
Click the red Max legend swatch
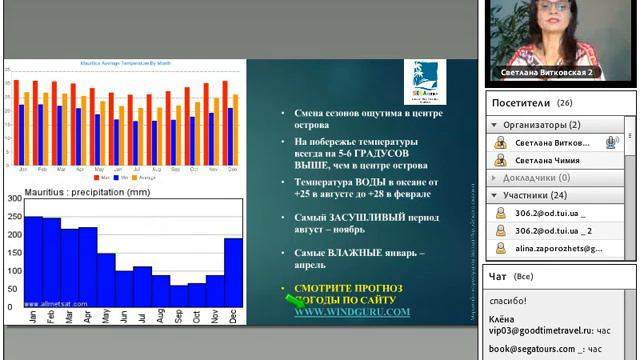point(97,178)
